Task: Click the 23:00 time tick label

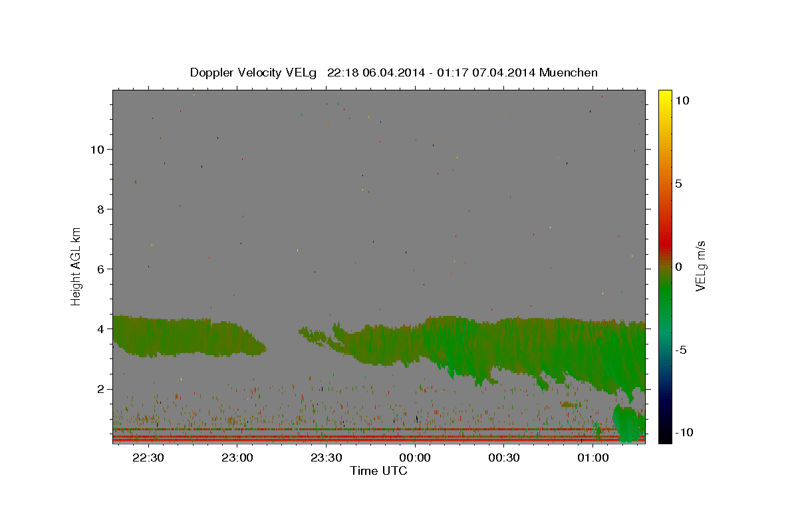Action: (237, 458)
